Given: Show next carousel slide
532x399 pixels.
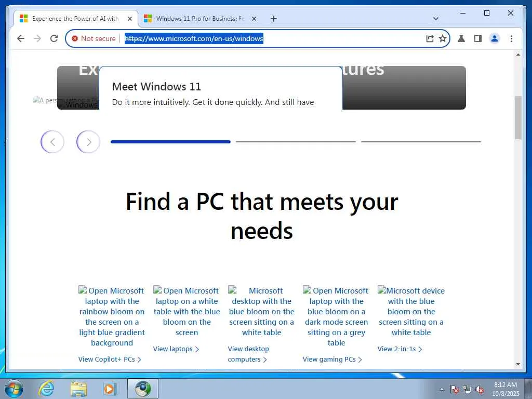Looking at the screenshot, I should click(x=88, y=142).
